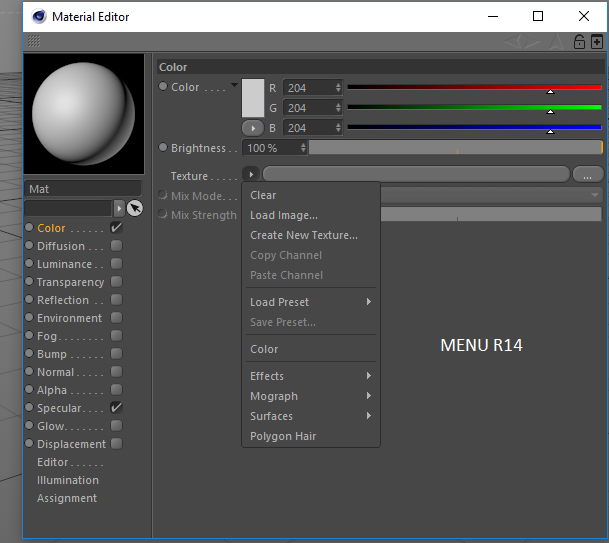Click the Brightness slider bar
Viewport: 609px width, 543px height.
coord(456,148)
